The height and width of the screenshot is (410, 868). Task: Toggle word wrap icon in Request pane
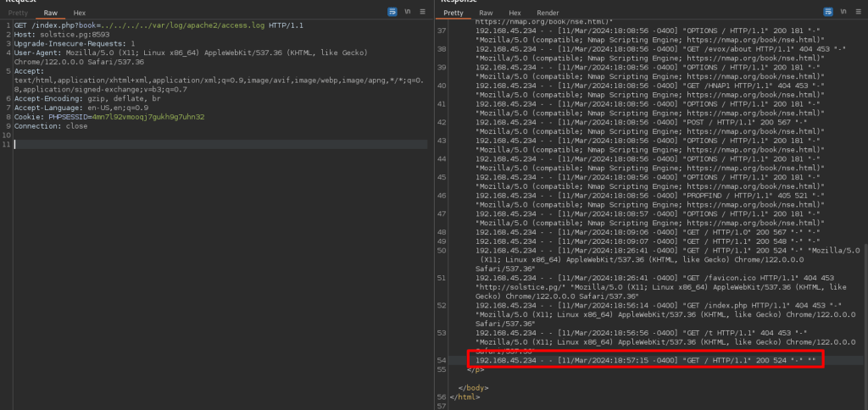coord(392,14)
